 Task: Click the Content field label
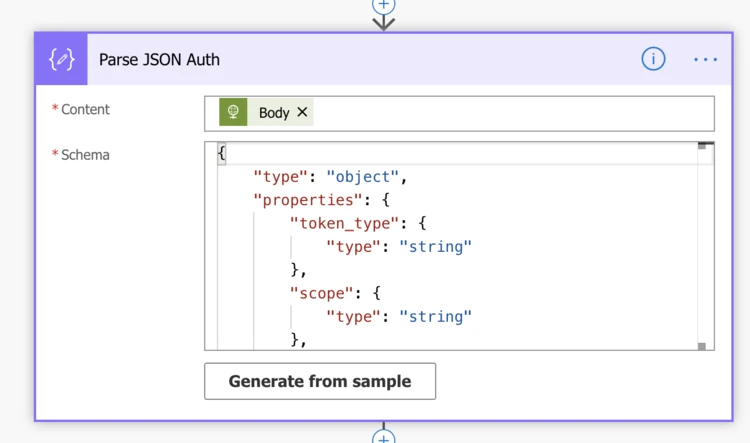85,109
